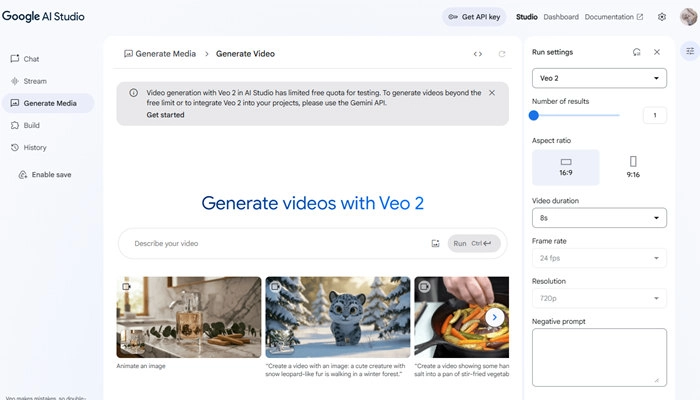Viewport: 700px width, 400px height.
Task: Click the Run button
Action: (x=474, y=243)
